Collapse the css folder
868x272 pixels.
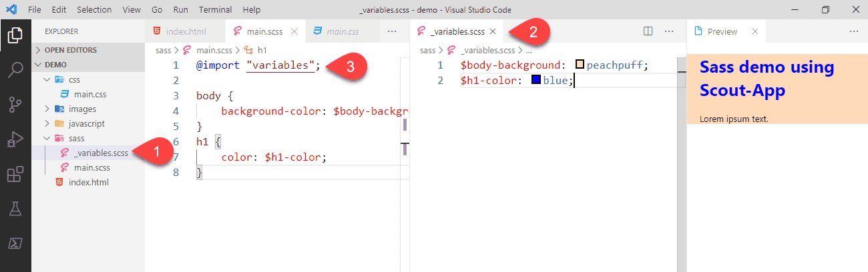(88, 79)
